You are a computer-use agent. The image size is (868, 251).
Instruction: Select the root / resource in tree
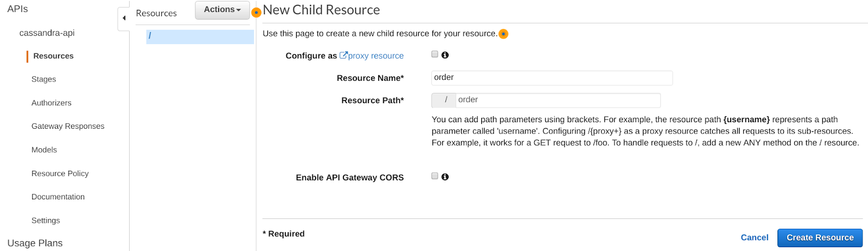(x=200, y=36)
